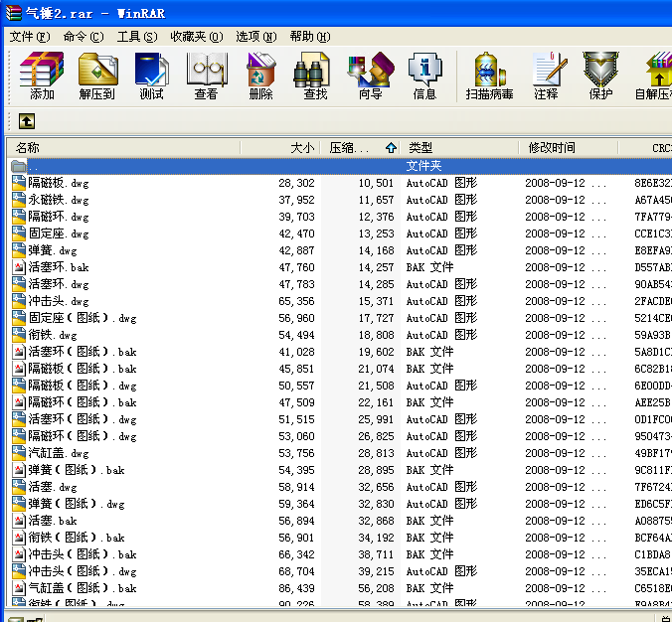672x622 pixels.
Task: Click the 添加 (Add) toolbar icon
Action: point(42,76)
